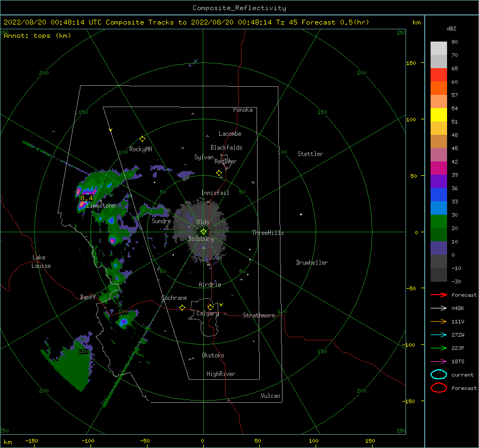Click the Ponoka city label
Viewport: 479px width, 448px height.
coord(243,110)
